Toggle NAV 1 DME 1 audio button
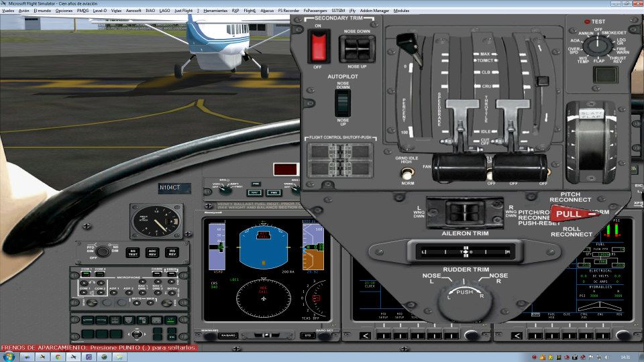Image resolution: width=644 pixels, height=362 pixels. click(x=143, y=293)
